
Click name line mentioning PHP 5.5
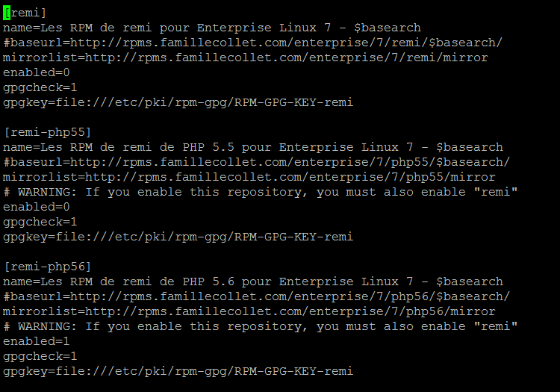(253, 147)
